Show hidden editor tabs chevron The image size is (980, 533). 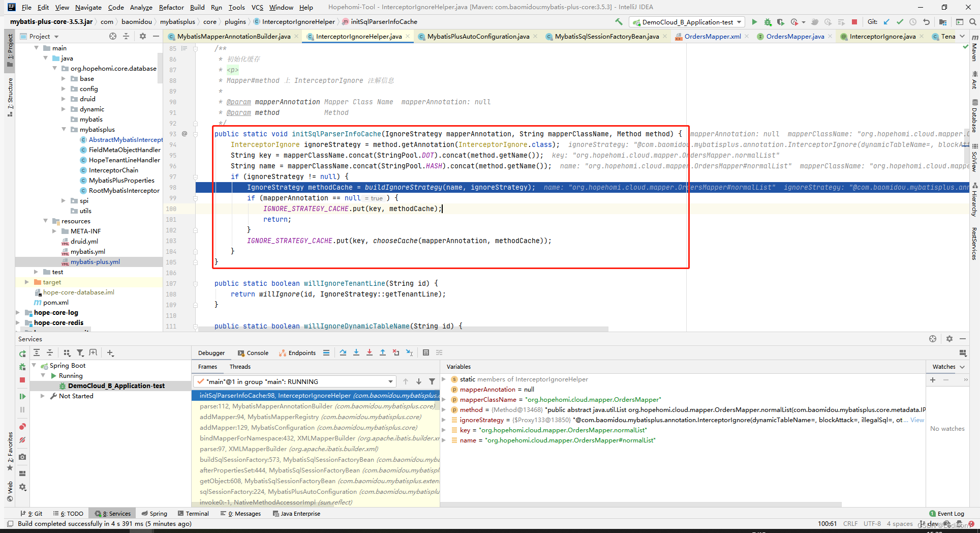pyautogui.click(x=962, y=36)
